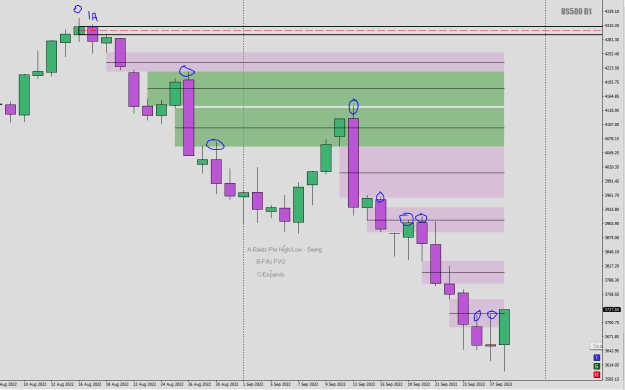Click the green S button on the chart
625x390 pixels.
(x=596, y=366)
